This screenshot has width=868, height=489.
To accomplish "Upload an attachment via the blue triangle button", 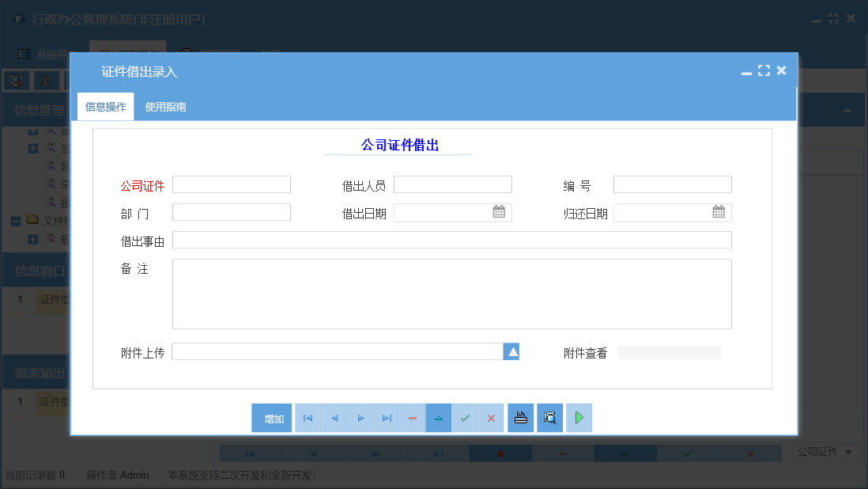I will coord(511,351).
